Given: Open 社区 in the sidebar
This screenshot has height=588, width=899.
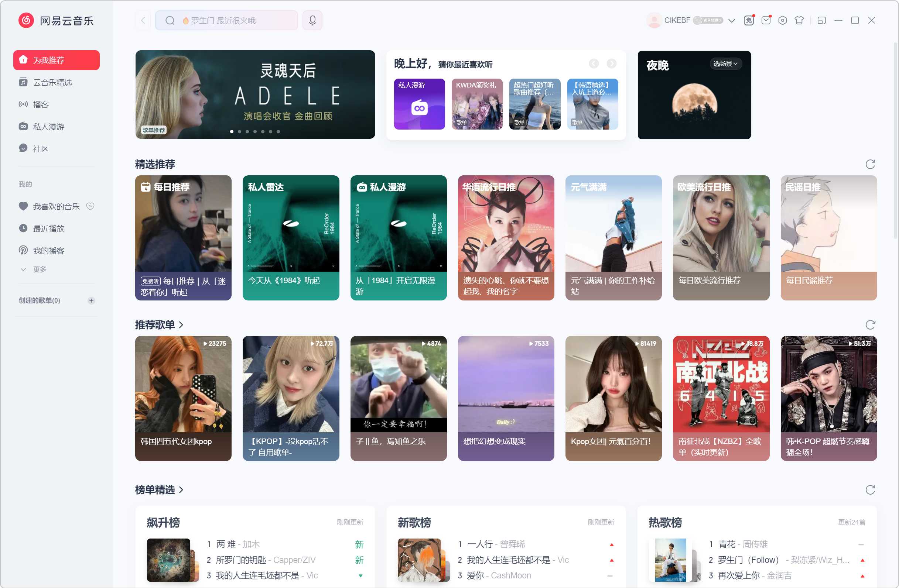Looking at the screenshot, I should tap(56, 149).
